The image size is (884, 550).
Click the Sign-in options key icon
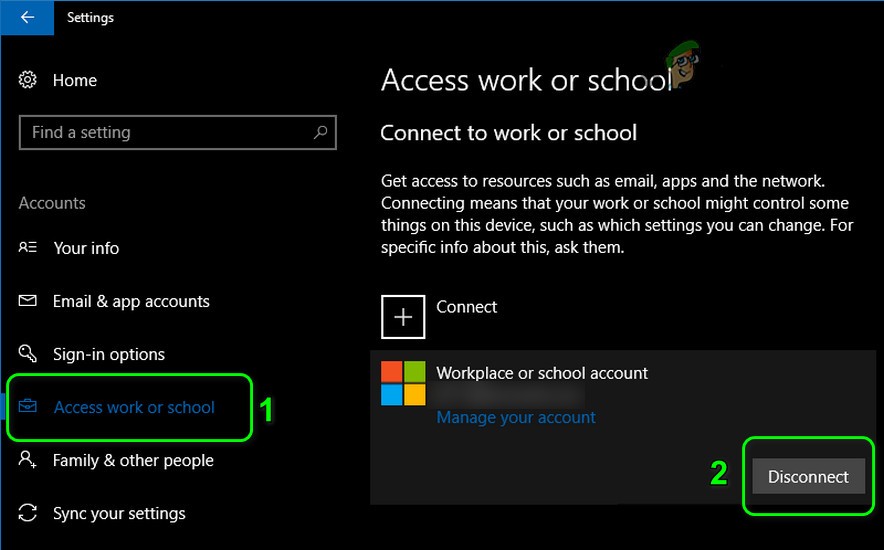coord(28,354)
